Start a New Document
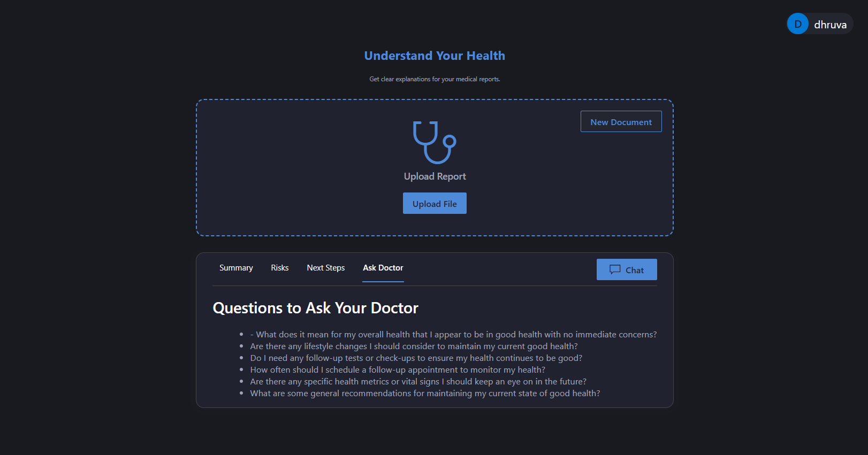Screen dimensions: 868x455 point(621,122)
